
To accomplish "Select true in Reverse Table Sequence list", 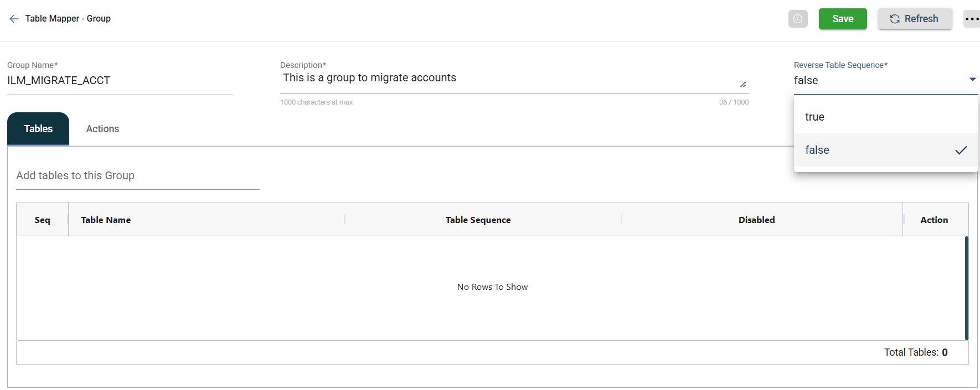I will (814, 117).
